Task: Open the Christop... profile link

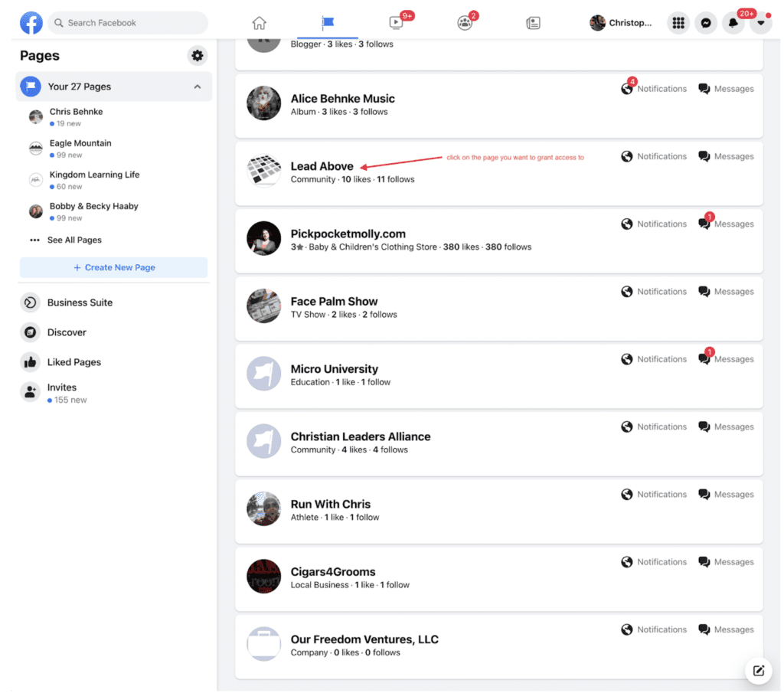Action: coord(620,22)
